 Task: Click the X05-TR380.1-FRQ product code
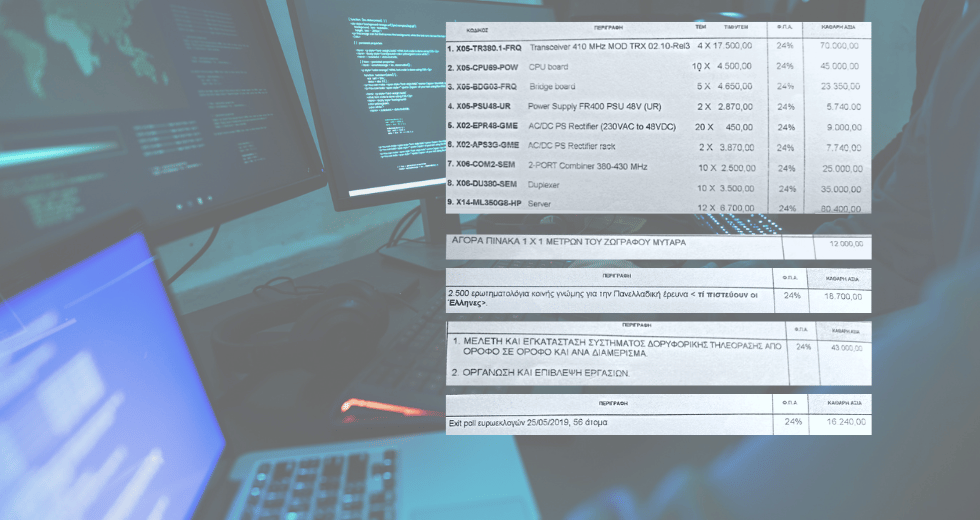tap(487, 48)
